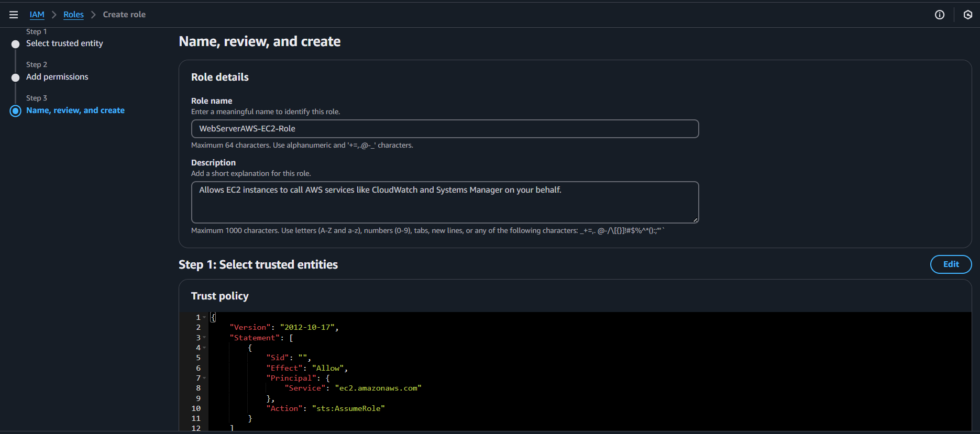Collapse fold arrow on line 4
This screenshot has width=980, height=434.
[204, 348]
